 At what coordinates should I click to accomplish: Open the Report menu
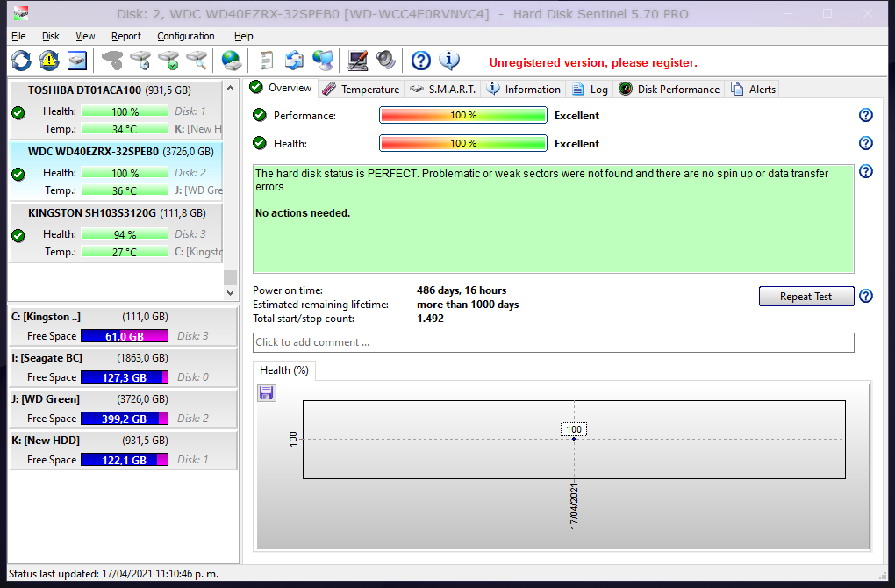click(126, 36)
